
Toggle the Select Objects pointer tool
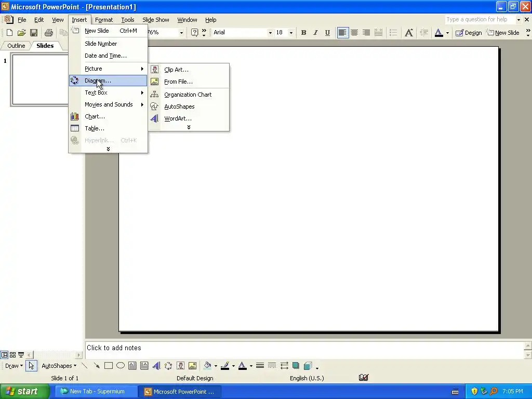coord(31,366)
